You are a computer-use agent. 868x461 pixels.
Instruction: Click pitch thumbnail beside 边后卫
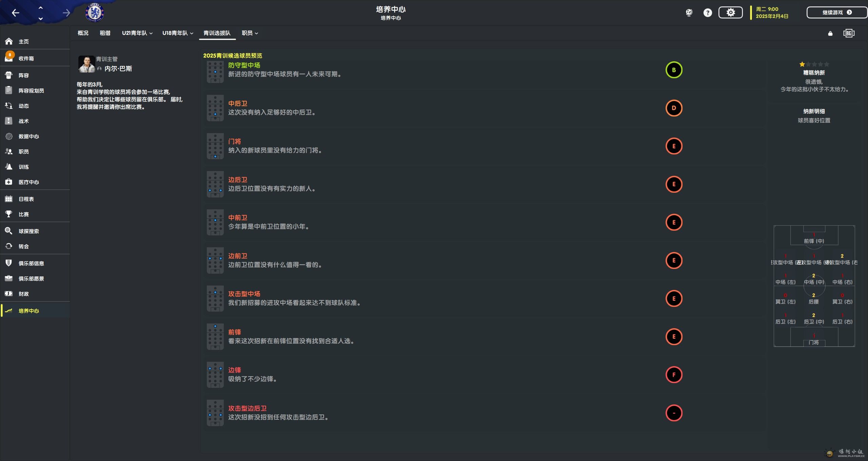[215, 184]
